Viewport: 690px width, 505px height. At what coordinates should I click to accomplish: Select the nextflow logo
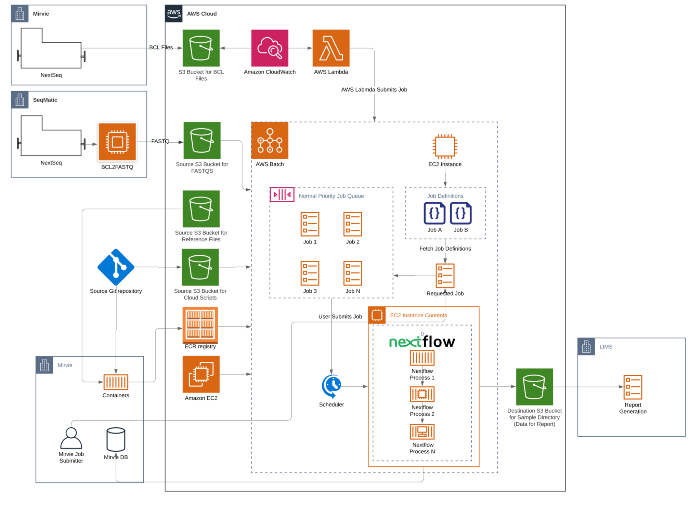(x=422, y=341)
